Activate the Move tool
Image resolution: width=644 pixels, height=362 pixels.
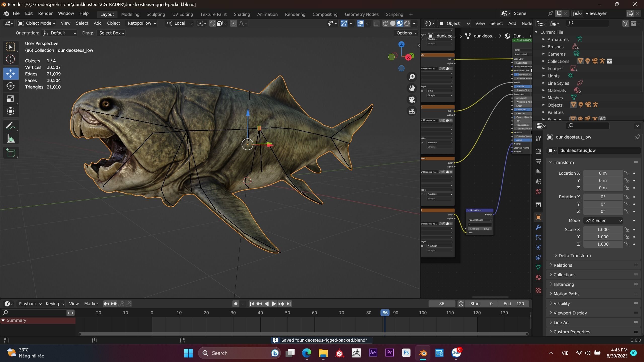coord(11,74)
